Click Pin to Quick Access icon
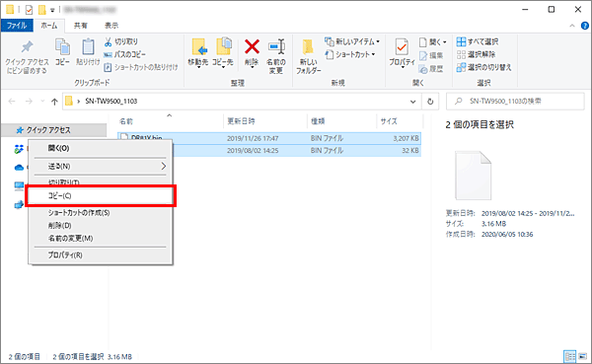This screenshot has width=592, height=364. 27,46
